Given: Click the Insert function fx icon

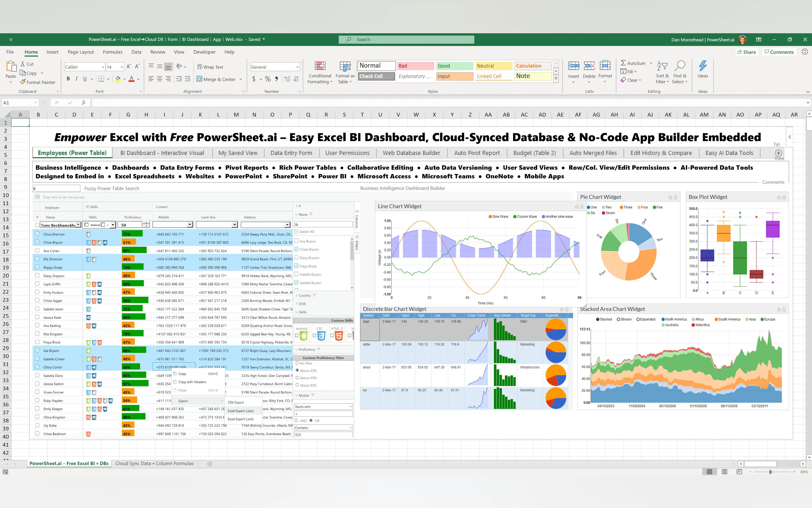Looking at the screenshot, I should click(x=83, y=102).
